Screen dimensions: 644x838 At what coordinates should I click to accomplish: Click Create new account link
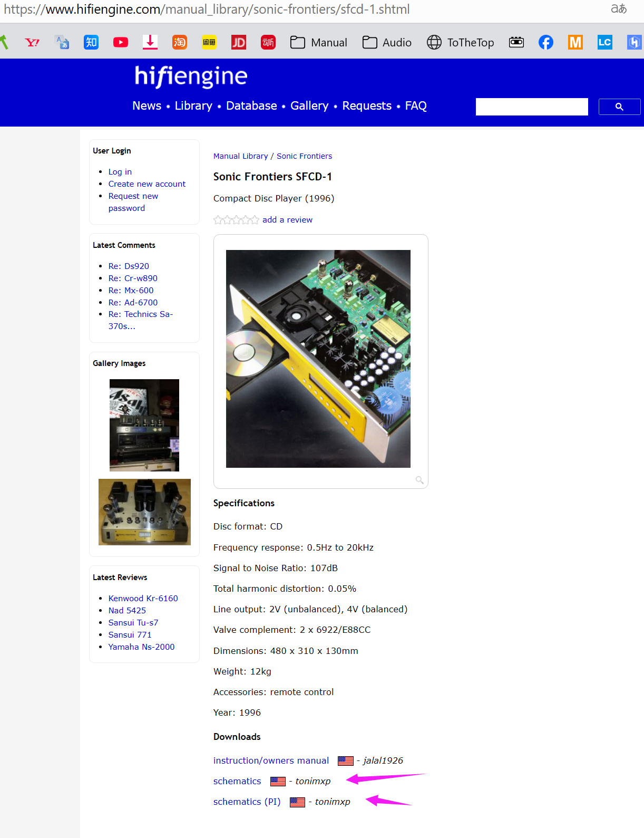[147, 184]
